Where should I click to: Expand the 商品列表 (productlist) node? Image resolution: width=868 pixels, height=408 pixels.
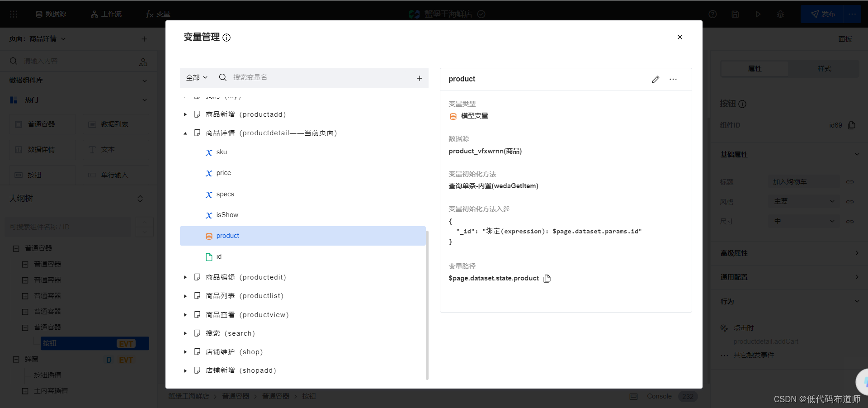pos(185,296)
